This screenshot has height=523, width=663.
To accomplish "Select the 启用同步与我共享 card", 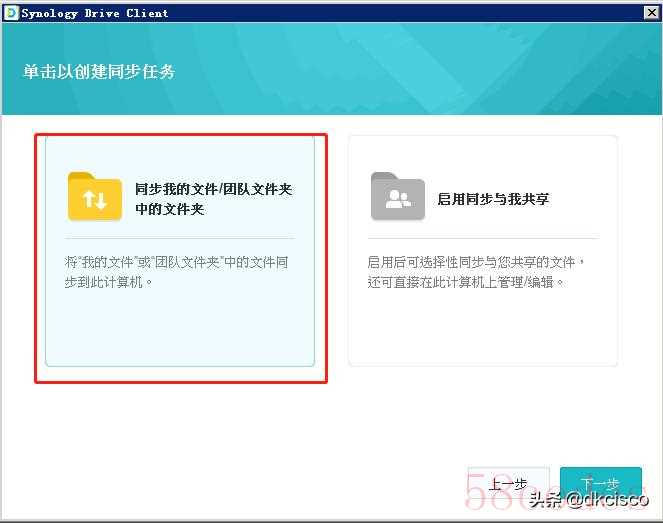I will pos(482,251).
